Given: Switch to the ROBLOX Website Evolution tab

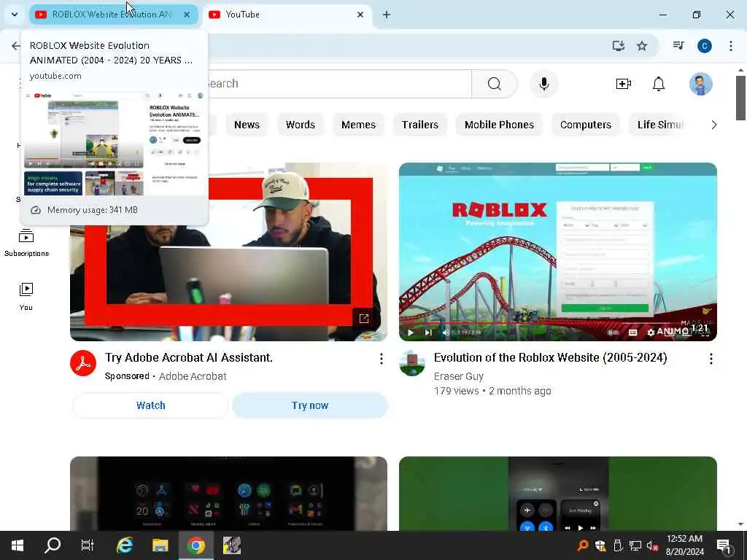Looking at the screenshot, I should click(x=113, y=15).
